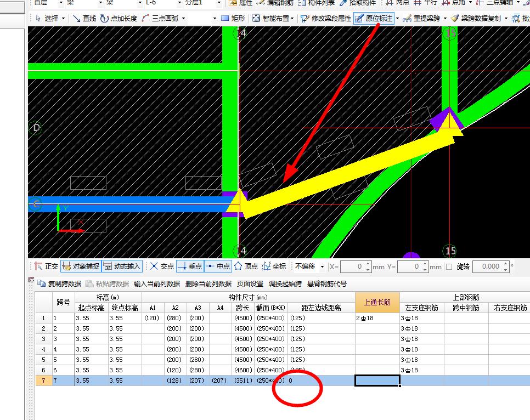The width and height of the screenshot is (530, 420).
Task: Click 粘贴跨数据 paste span data
Action: click(x=107, y=283)
